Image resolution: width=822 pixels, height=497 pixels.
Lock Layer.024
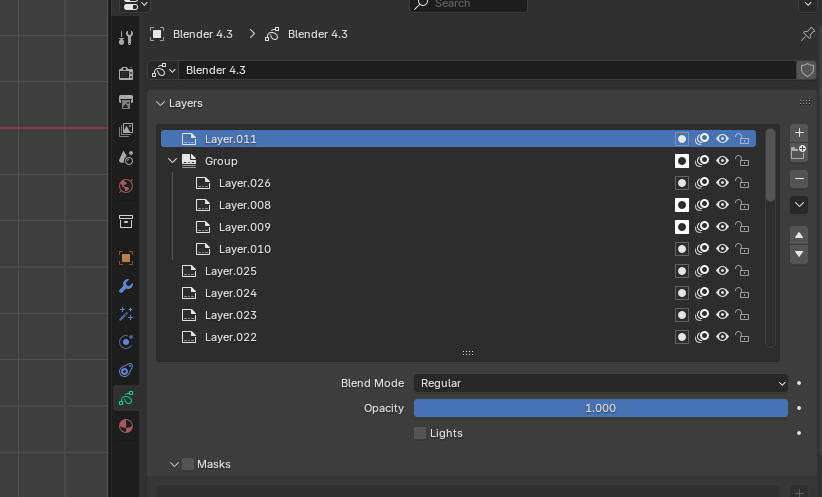pos(742,293)
